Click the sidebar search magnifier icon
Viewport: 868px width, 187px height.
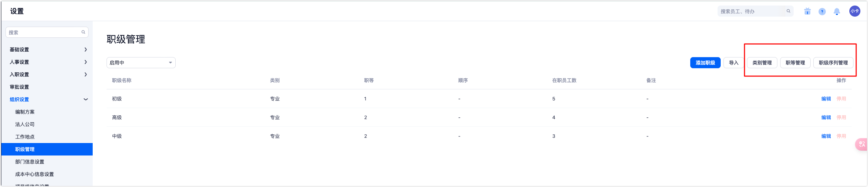click(83, 32)
